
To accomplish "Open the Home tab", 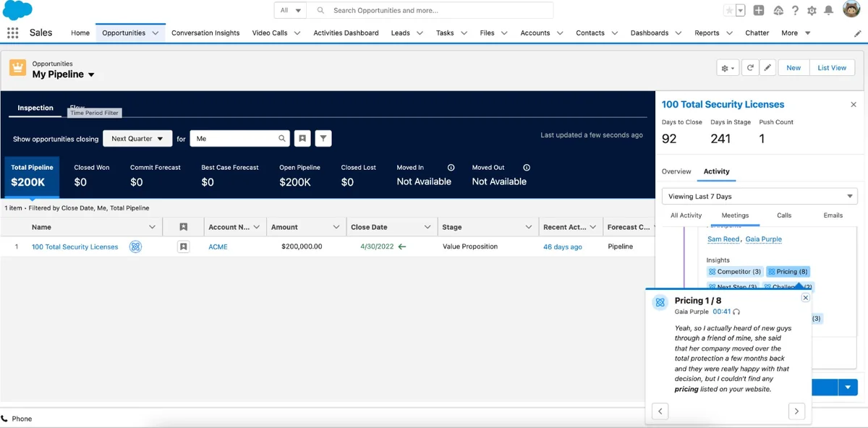I will pos(80,33).
